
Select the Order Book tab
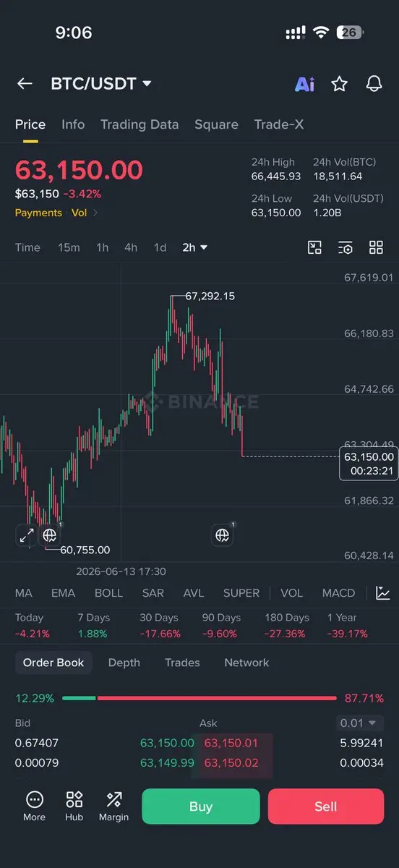[x=53, y=663]
